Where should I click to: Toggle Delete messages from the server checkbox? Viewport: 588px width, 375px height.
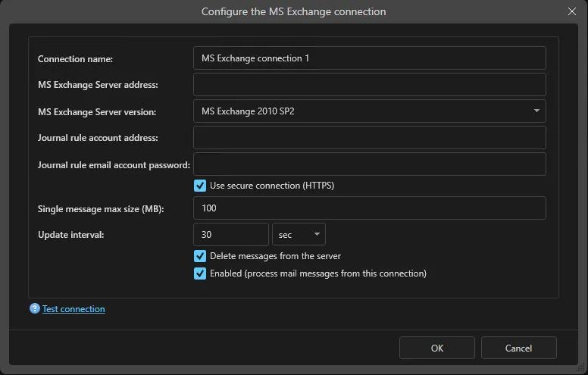(200, 256)
